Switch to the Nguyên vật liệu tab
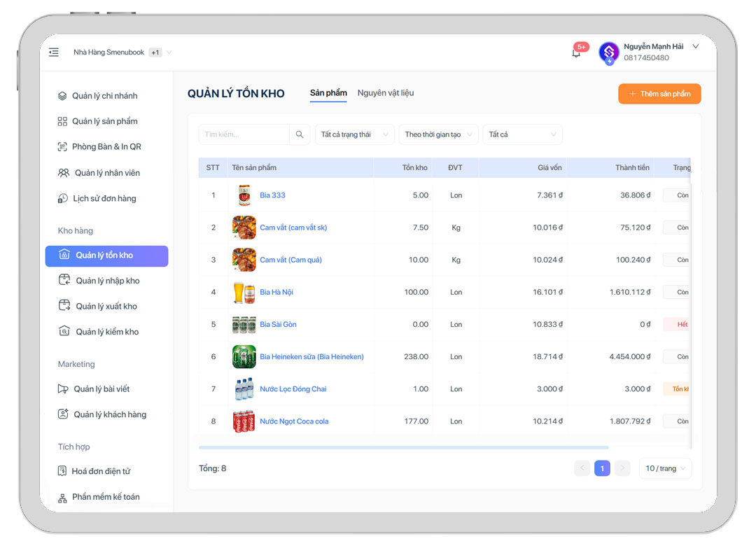The image size is (756, 546). click(x=386, y=93)
